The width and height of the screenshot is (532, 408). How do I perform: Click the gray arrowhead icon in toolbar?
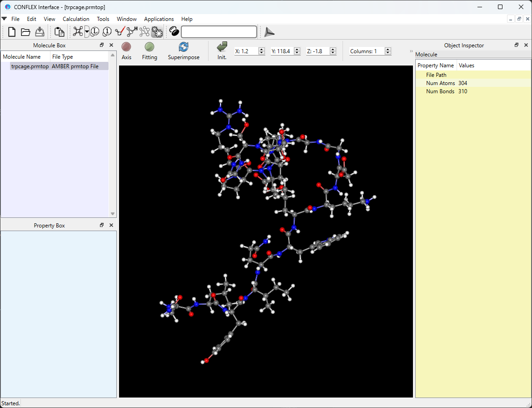click(x=269, y=32)
